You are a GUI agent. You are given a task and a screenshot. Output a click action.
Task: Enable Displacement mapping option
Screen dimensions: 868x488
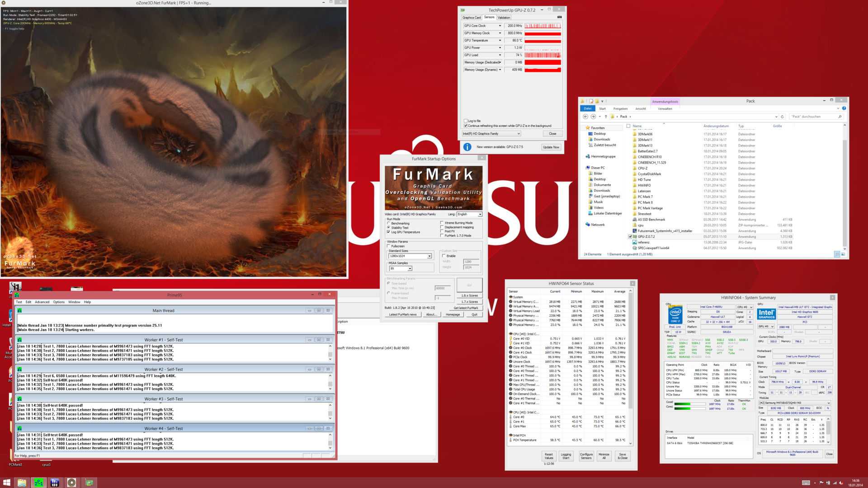[442, 227]
